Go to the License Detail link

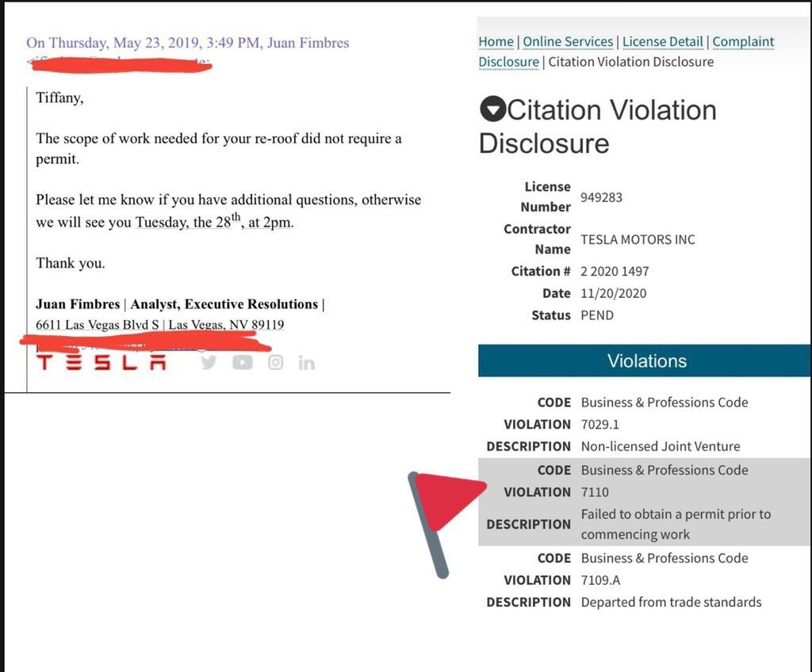click(x=662, y=41)
